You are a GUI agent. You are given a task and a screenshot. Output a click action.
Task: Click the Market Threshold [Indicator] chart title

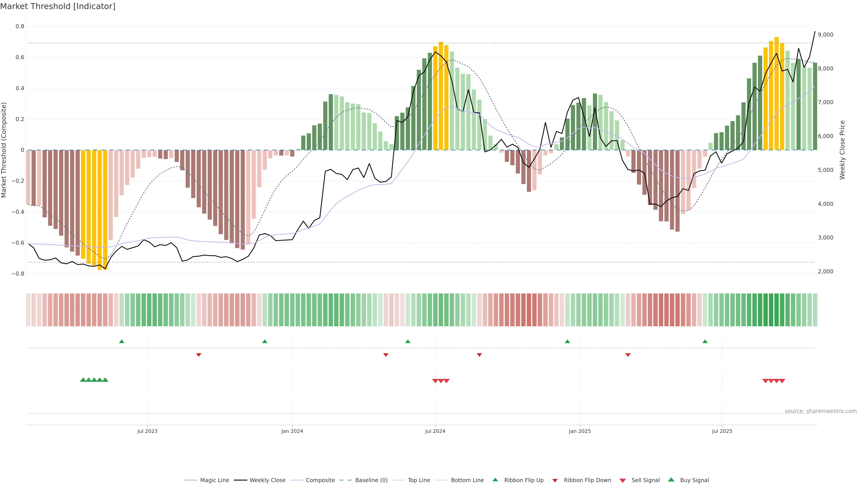(58, 6)
